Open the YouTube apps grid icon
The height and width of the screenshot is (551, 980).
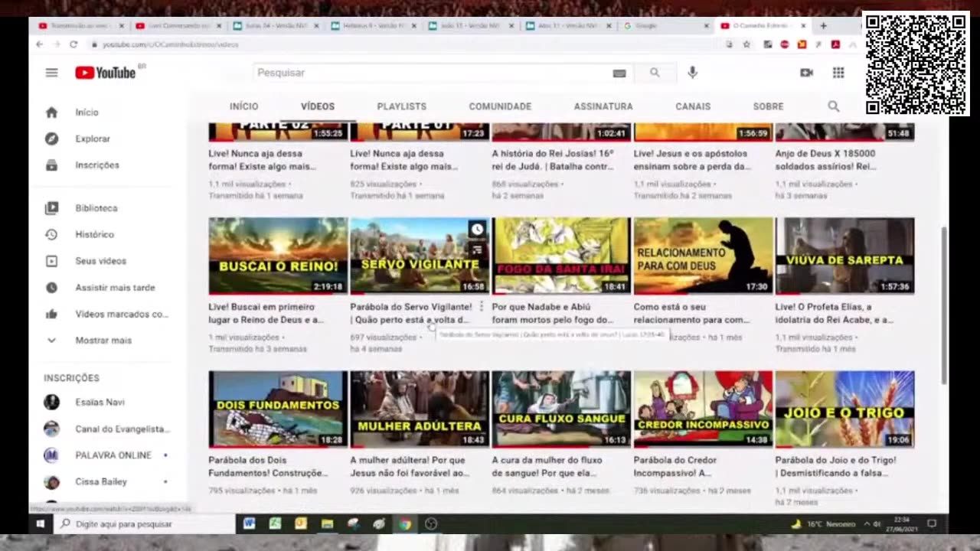(x=838, y=73)
